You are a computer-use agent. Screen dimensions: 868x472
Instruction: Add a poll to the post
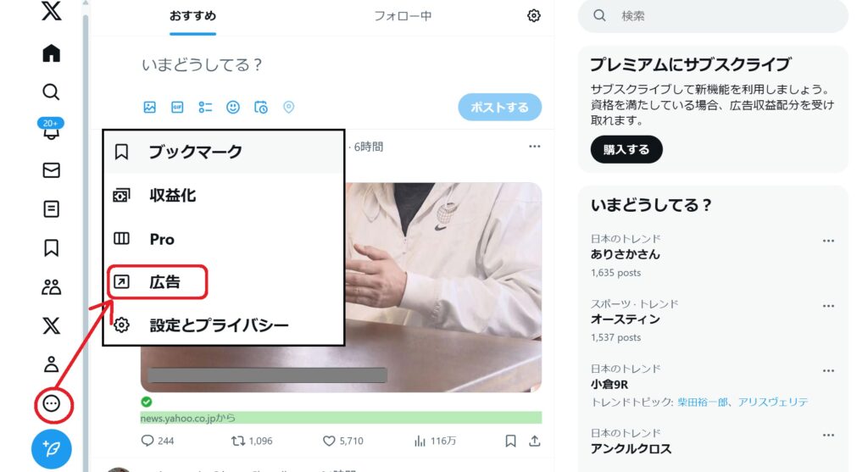point(205,108)
